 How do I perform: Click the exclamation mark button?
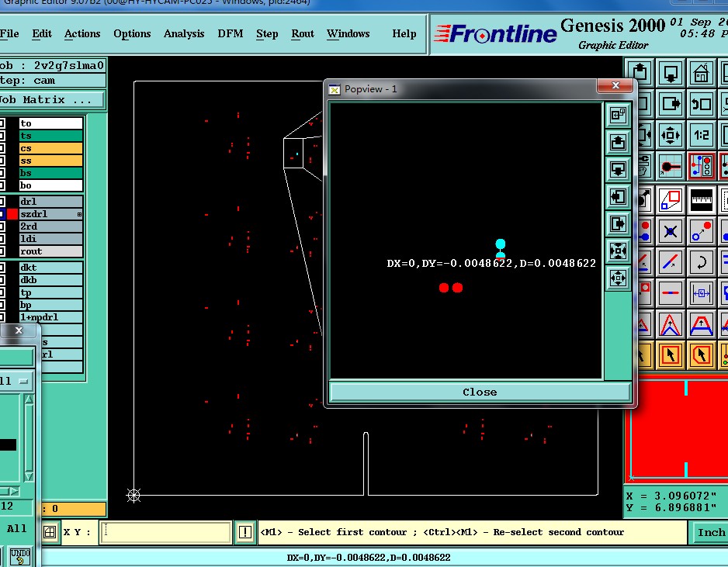[x=244, y=532]
